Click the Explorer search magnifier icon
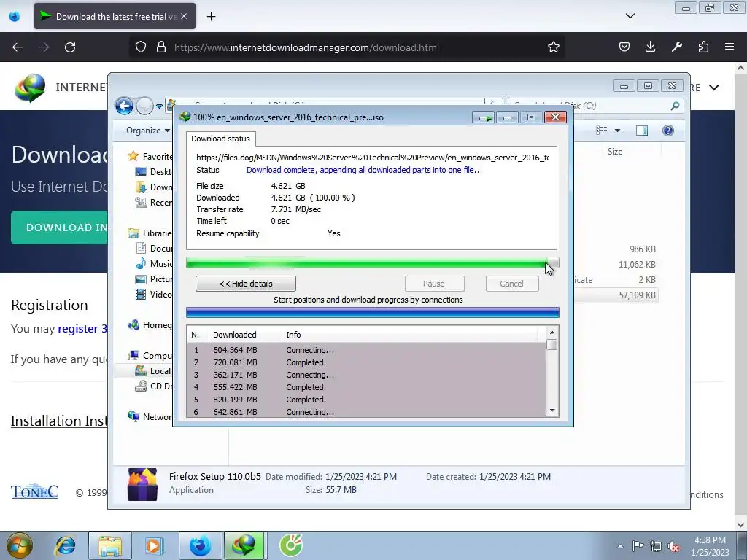 [675, 106]
